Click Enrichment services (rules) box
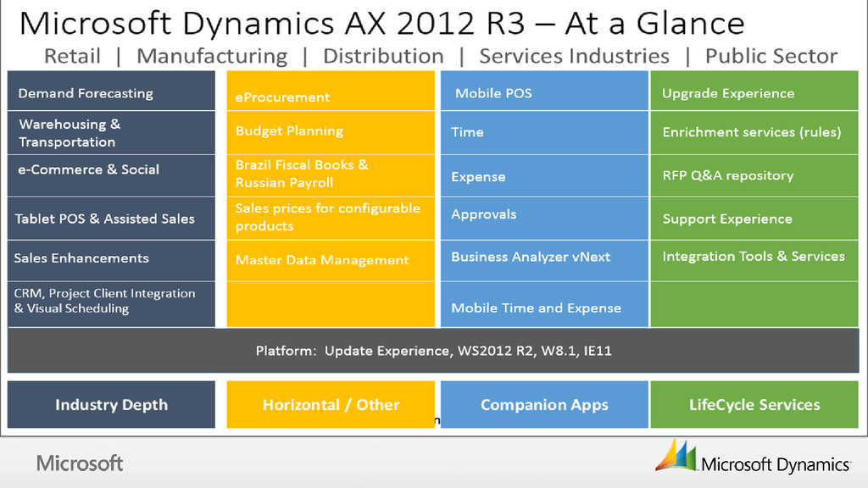Screen dimensions: 868x488 (754, 133)
